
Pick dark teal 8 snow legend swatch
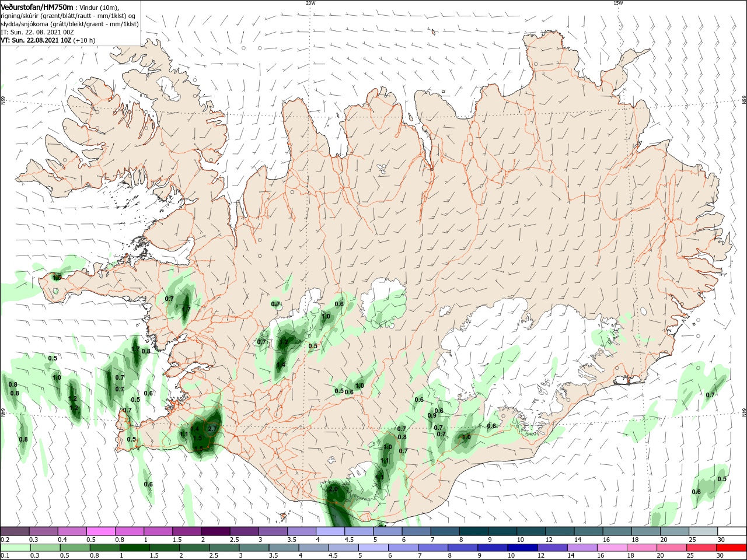473,531
